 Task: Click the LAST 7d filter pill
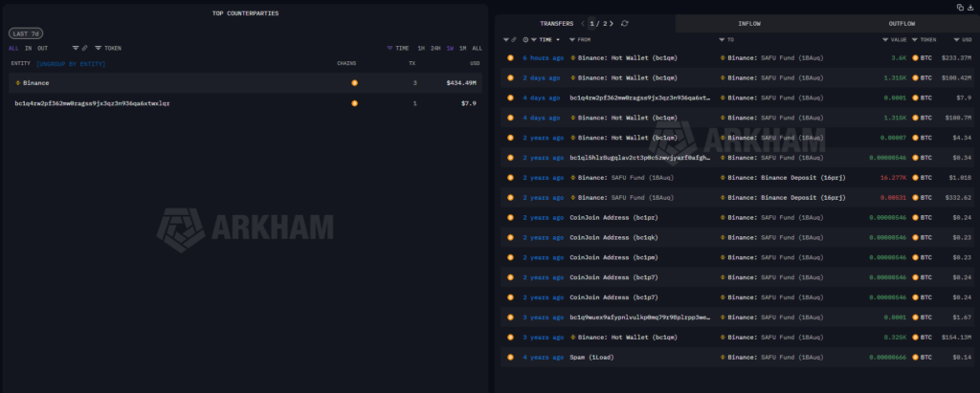click(23, 33)
